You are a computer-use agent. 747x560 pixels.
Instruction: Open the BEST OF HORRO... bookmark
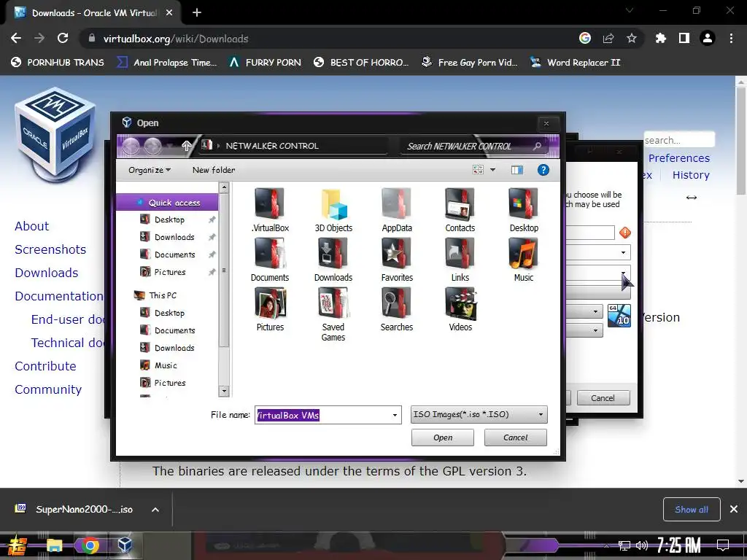tap(361, 63)
